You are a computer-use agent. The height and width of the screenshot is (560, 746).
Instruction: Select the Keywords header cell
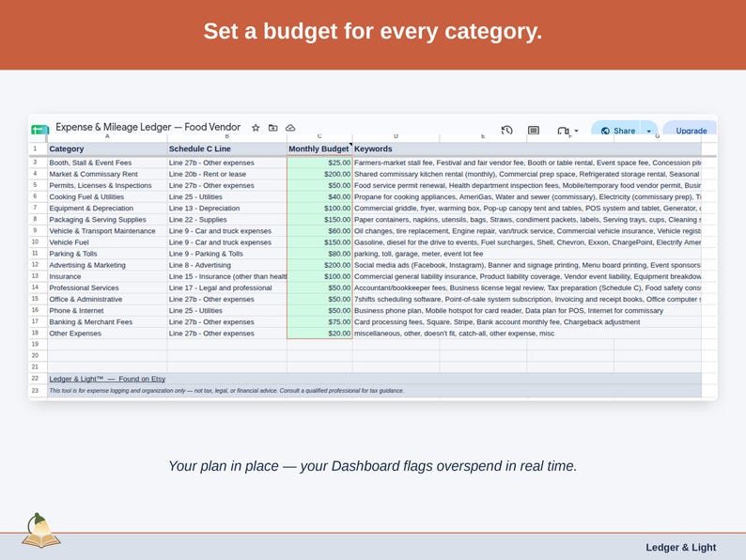pos(527,148)
